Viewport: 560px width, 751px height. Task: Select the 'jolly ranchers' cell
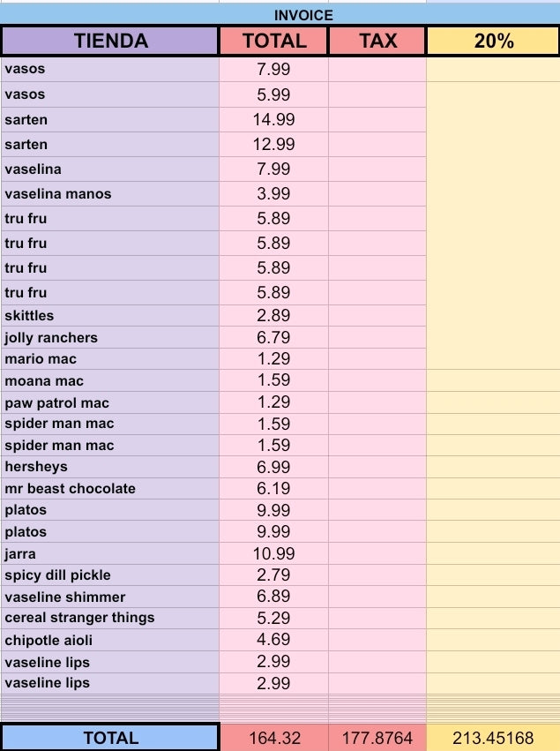coord(110,338)
